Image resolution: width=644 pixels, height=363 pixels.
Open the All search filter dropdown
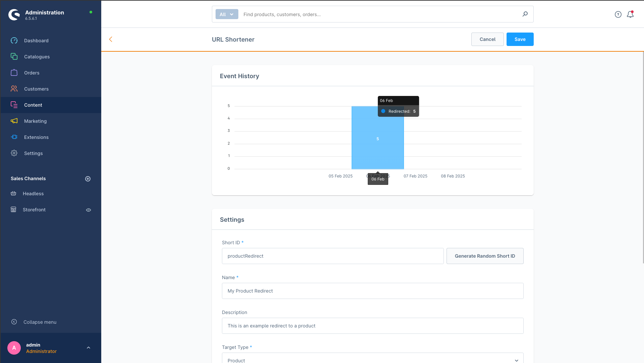tap(227, 14)
